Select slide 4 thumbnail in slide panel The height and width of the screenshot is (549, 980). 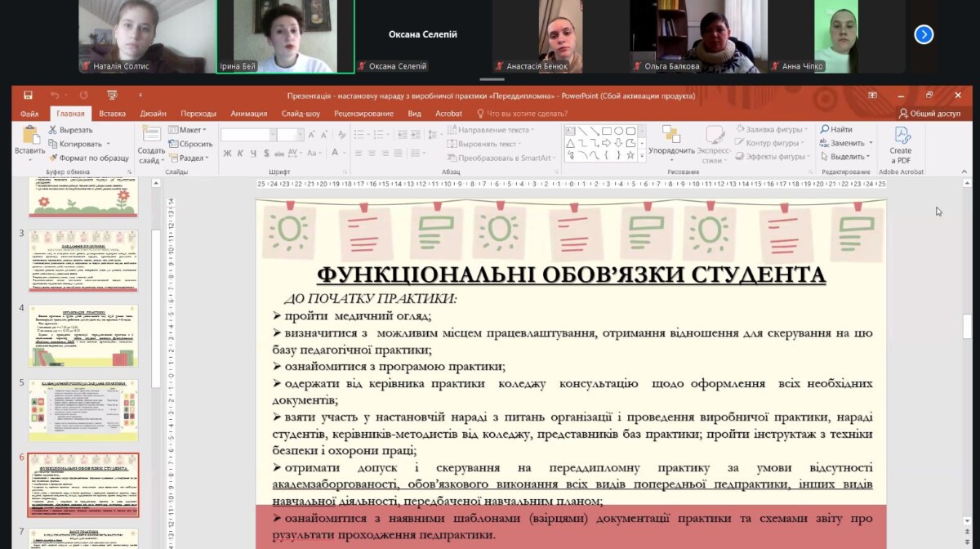[83, 336]
